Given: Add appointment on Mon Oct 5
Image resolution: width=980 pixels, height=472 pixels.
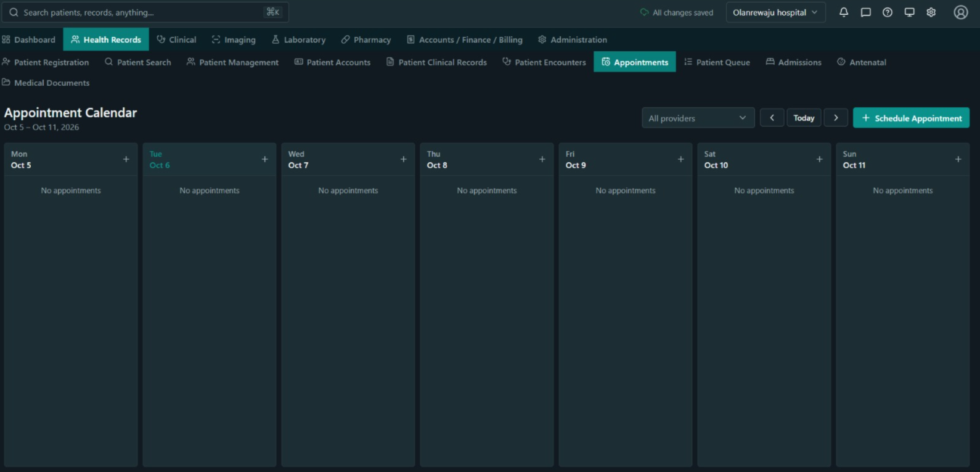Looking at the screenshot, I should click(x=126, y=159).
